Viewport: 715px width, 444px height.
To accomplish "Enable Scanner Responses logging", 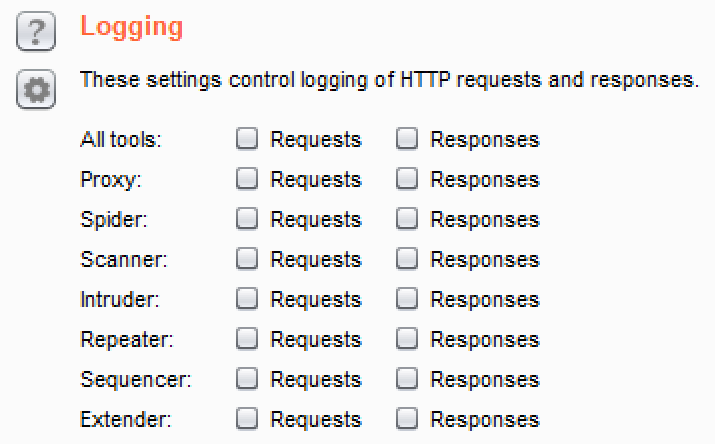I will tap(407, 260).
